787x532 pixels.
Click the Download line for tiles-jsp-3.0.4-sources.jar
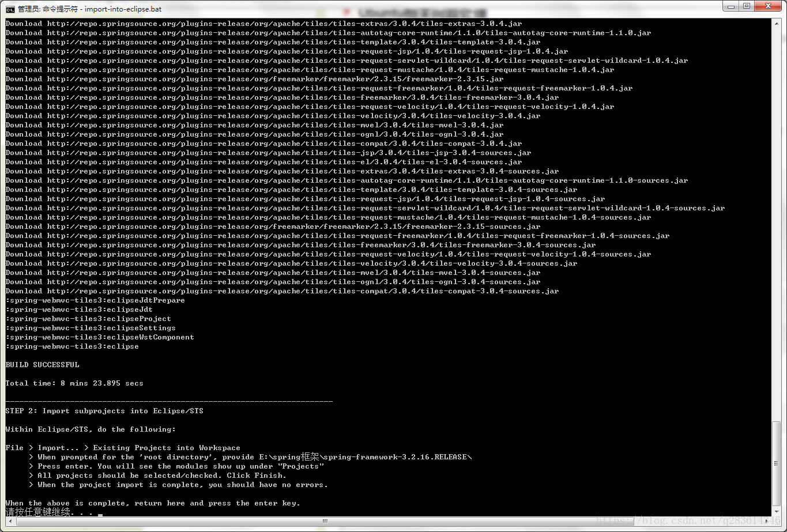(x=269, y=153)
